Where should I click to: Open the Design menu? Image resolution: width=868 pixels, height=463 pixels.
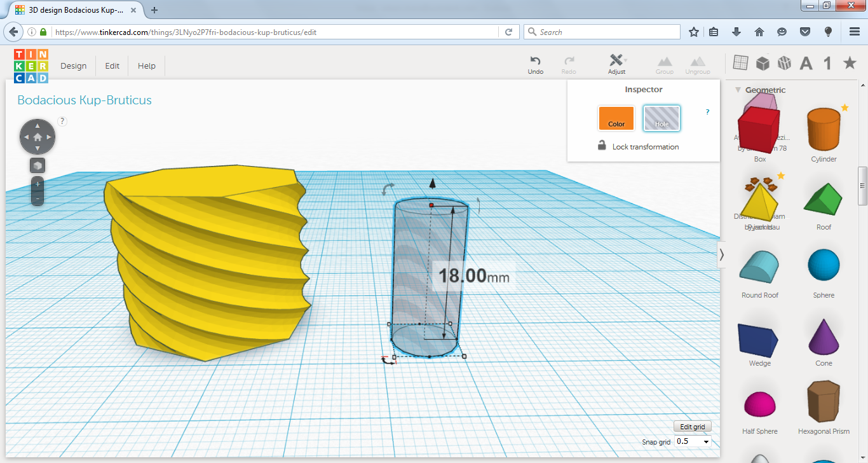click(x=74, y=66)
